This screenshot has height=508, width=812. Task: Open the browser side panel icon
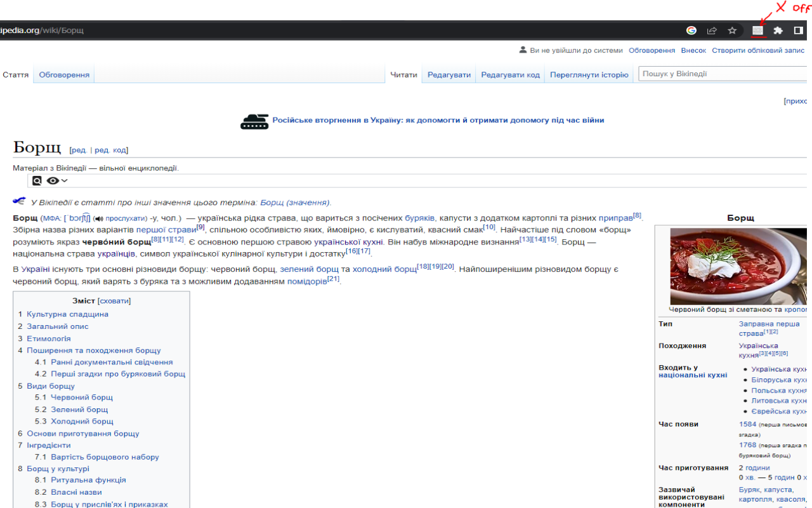798,30
